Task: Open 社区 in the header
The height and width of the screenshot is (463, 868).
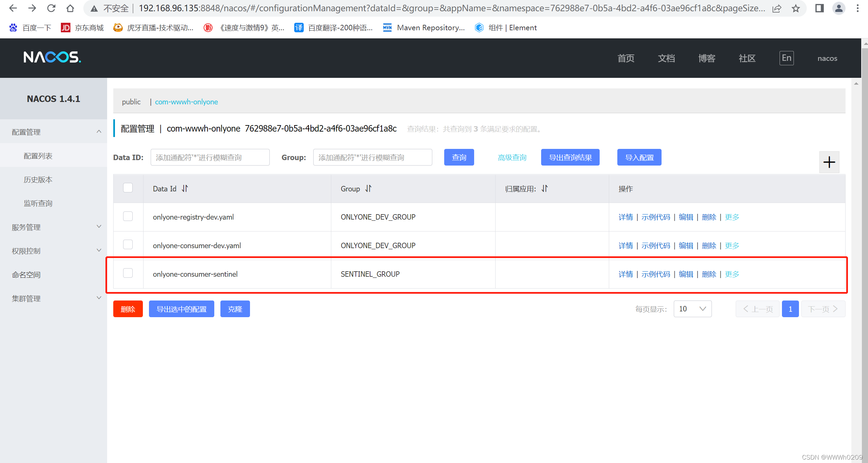Action: [747, 58]
